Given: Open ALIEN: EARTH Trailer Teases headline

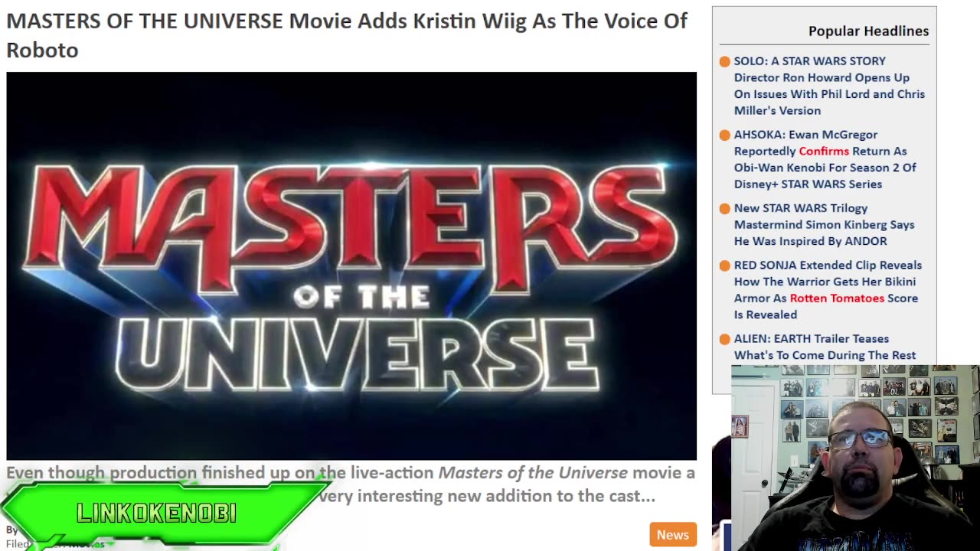Looking at the screenshot, I should (x=825, y=347).
